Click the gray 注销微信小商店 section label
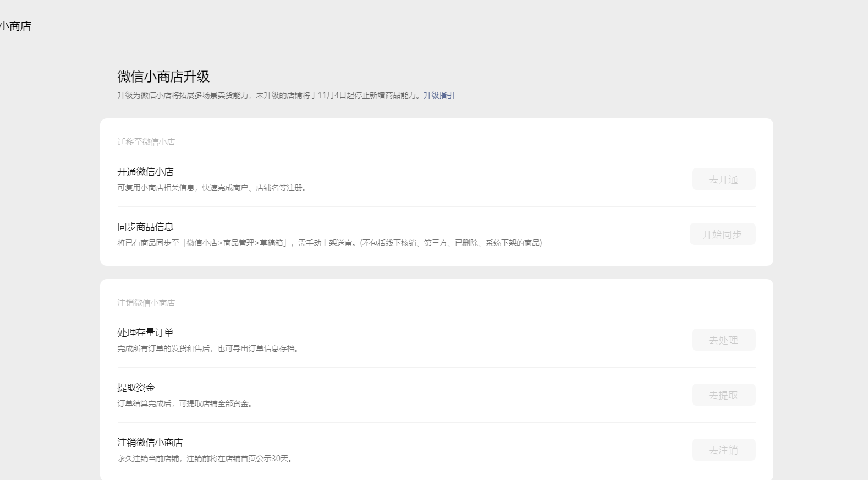Viewport: 868px width, 480px height. point(146,303)
